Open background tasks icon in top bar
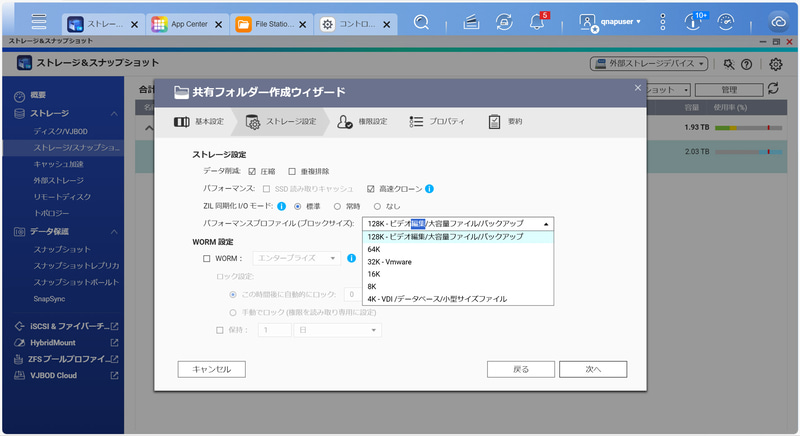Screen dimensions: 800x436 point(471,22)
